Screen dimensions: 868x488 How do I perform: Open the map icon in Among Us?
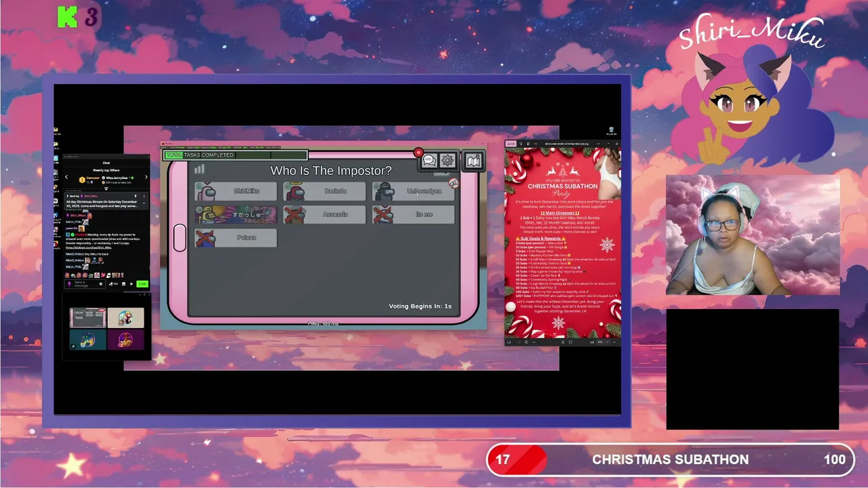pos(473,161)
